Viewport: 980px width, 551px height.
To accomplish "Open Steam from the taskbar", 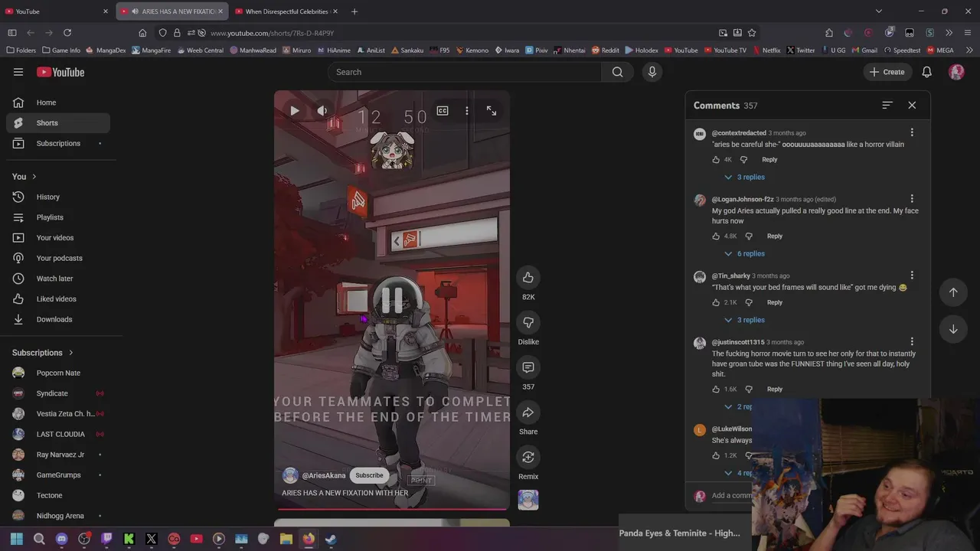I will 331,539.
